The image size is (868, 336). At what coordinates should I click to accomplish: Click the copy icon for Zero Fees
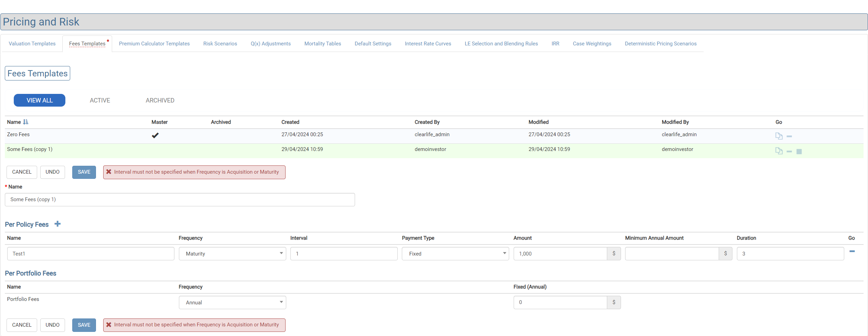[x=779, y=136]
